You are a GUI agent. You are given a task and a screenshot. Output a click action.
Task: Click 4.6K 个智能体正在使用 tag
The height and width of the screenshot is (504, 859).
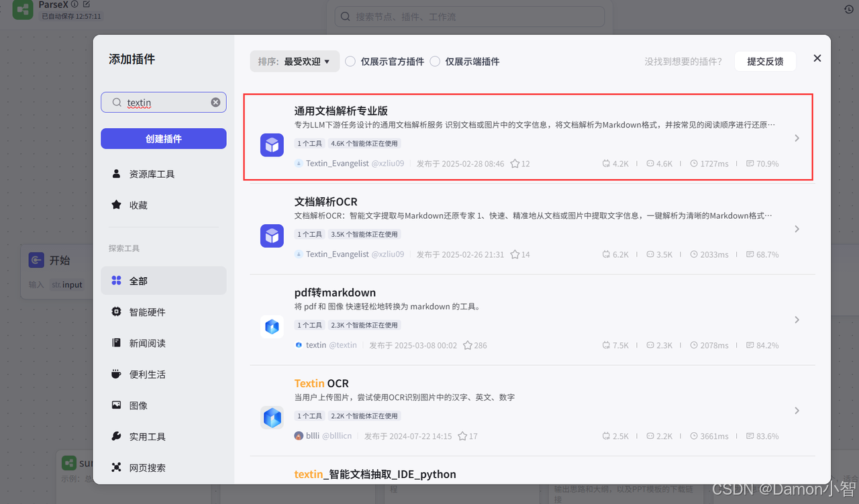pos(364,144)
